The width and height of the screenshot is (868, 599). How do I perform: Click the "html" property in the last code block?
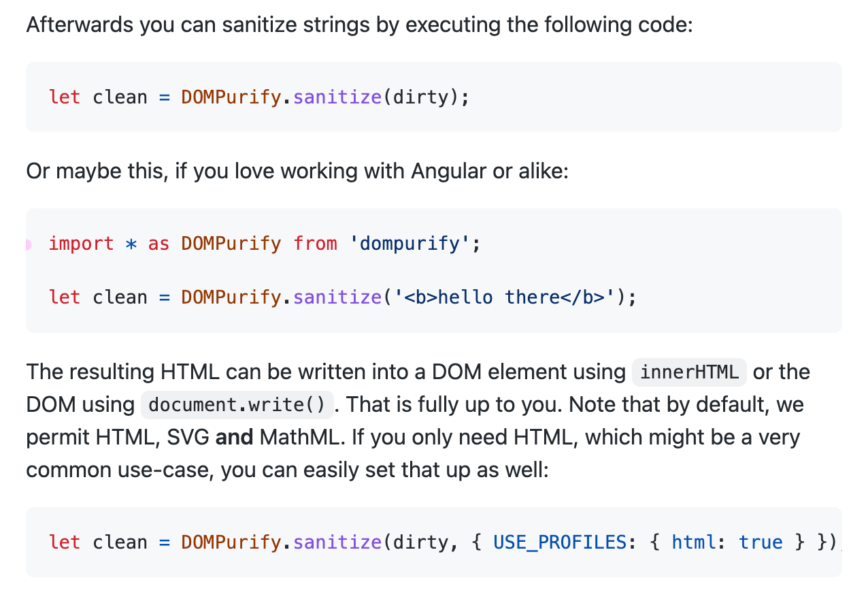click(x=693, y=543)
